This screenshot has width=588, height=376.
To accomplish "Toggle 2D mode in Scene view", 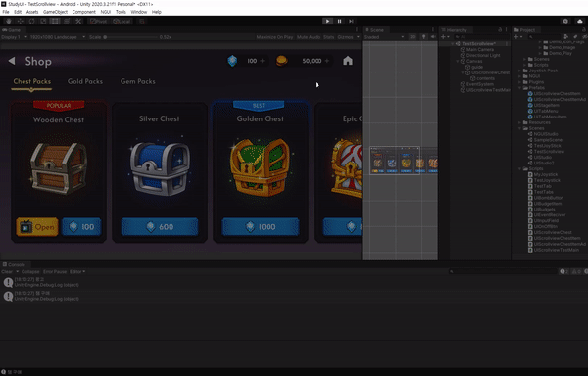I will (413, 37).
